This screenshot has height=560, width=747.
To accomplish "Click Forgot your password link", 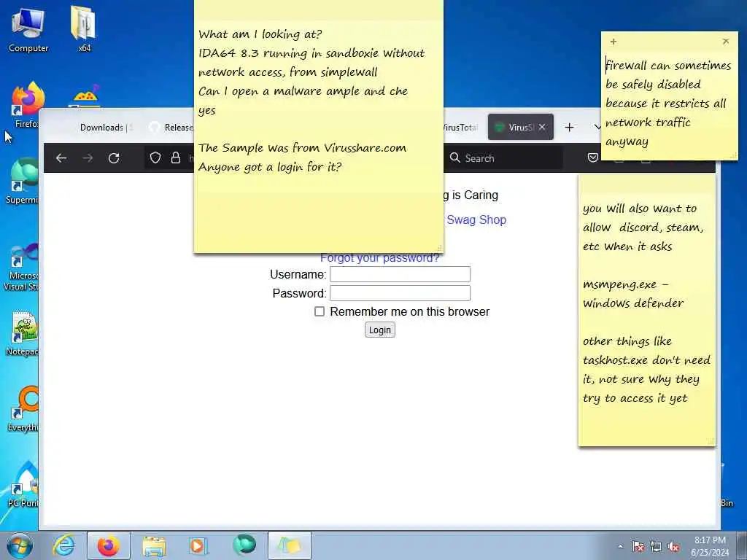I will pos(379,258).
